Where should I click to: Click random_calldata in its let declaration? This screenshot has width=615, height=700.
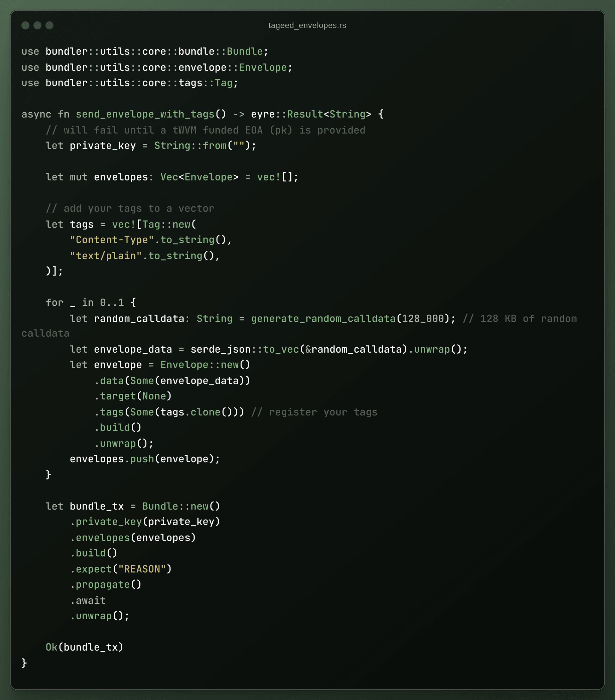tap(139, 318)
